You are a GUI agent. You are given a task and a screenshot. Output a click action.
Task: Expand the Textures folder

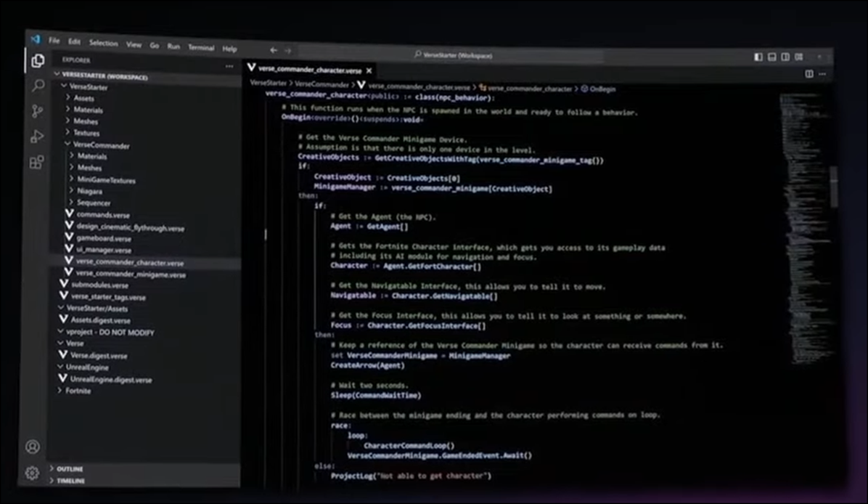pos(87,133)
